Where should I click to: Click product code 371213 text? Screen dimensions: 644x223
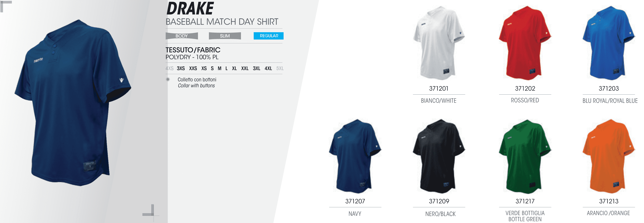609,201
